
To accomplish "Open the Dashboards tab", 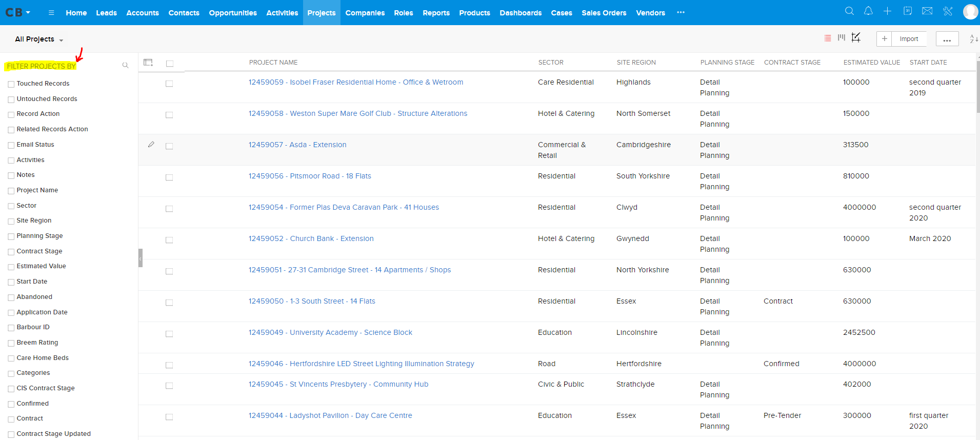I will tap(521, 13).
